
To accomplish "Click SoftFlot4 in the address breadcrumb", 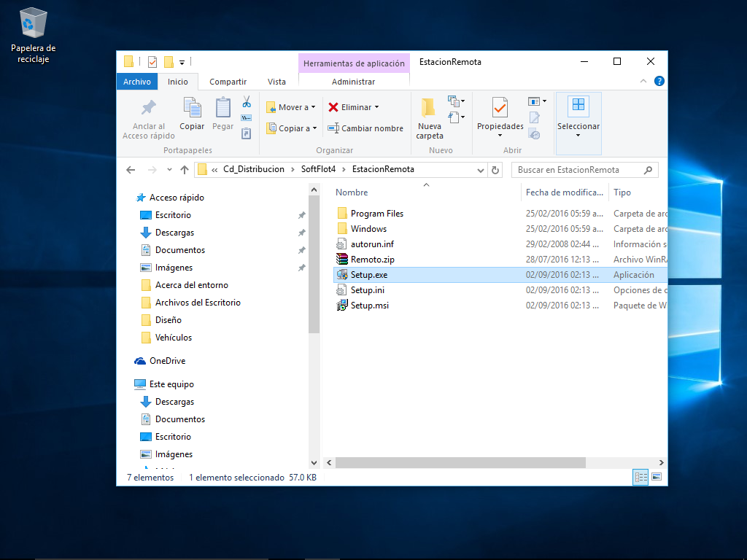I will tap(318, 170).
